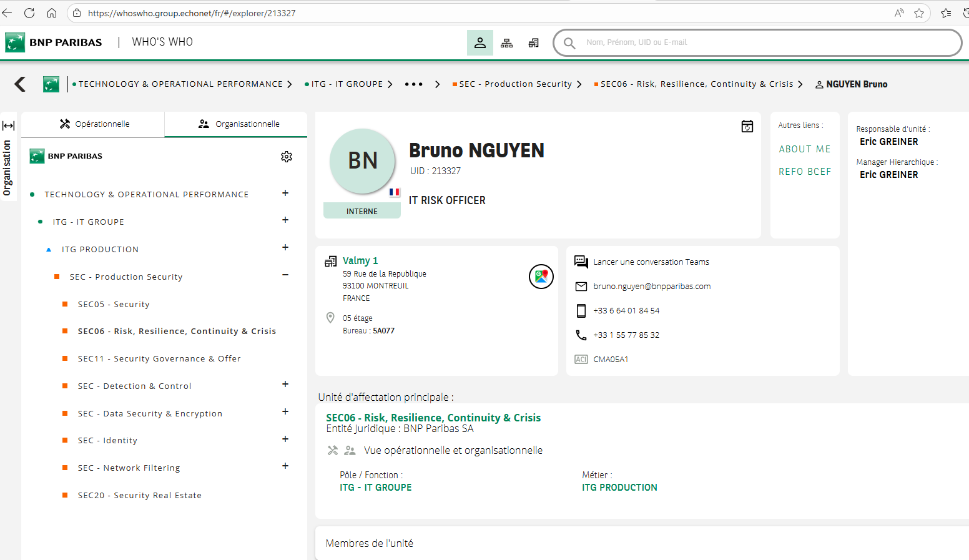Screen dimensions: 969x560
Task: Click the Valmy 1 building link
Action: coord(360,261)
